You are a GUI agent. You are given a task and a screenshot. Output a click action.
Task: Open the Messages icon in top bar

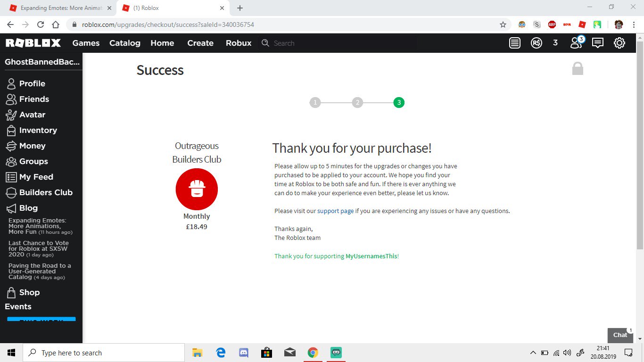[x=598, y=43]
